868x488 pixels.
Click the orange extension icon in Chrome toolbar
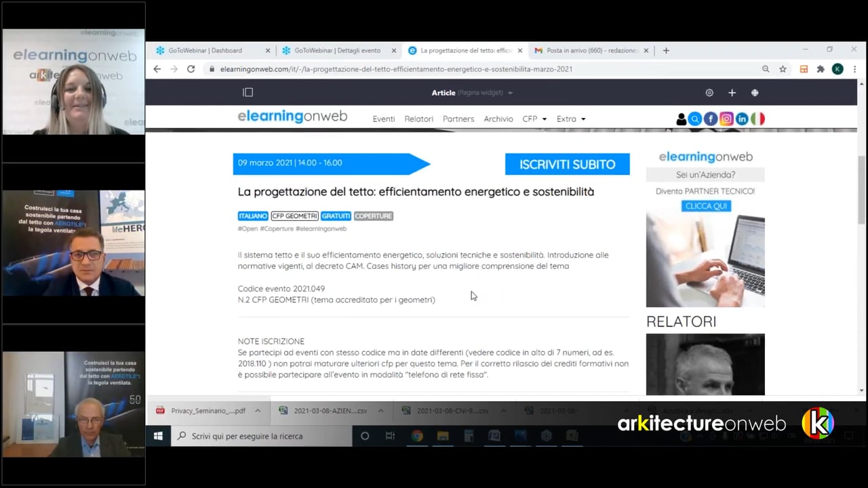[804, 69]
